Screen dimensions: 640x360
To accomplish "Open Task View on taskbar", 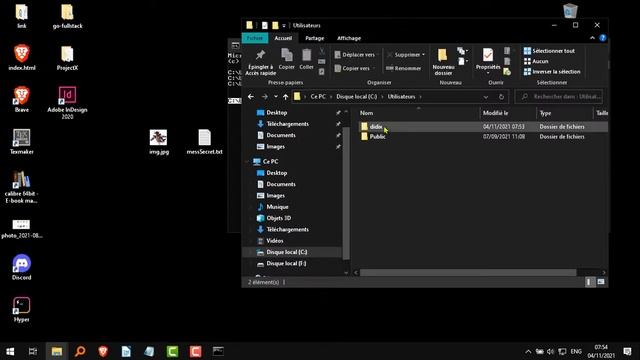I will click(x=33, y=351).
